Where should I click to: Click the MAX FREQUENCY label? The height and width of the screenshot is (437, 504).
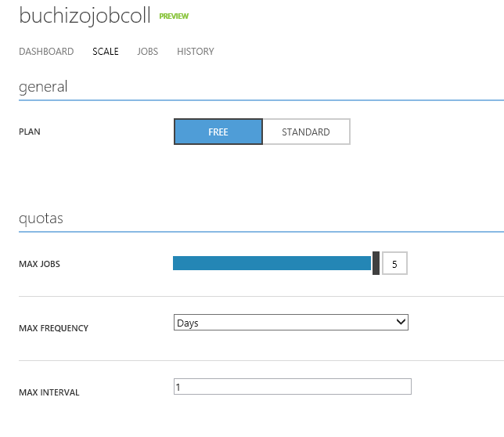pos(54,328)
